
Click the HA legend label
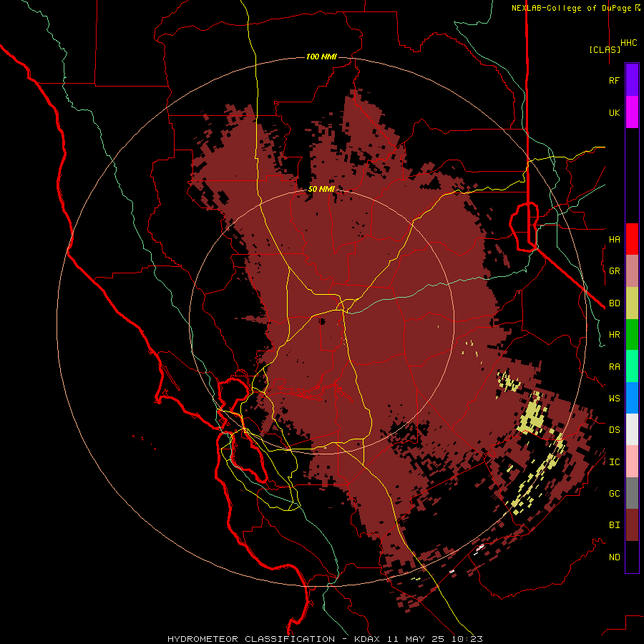[x=615, y=240]
